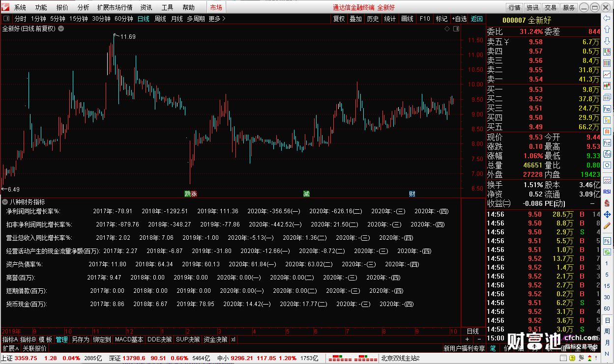Click the back arrow icon in right sidebar
The image size is (614, 364).
[x=607, y=18]
